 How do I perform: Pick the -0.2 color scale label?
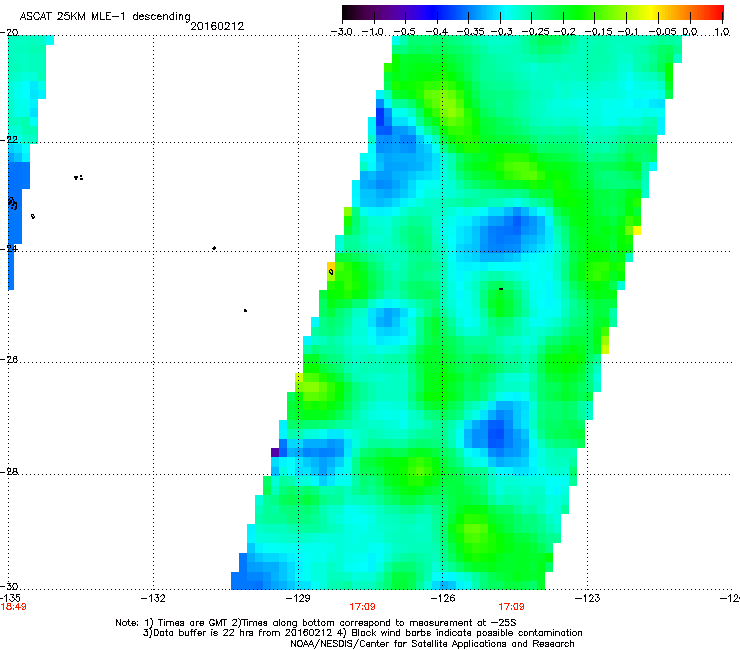coord(564,32)
